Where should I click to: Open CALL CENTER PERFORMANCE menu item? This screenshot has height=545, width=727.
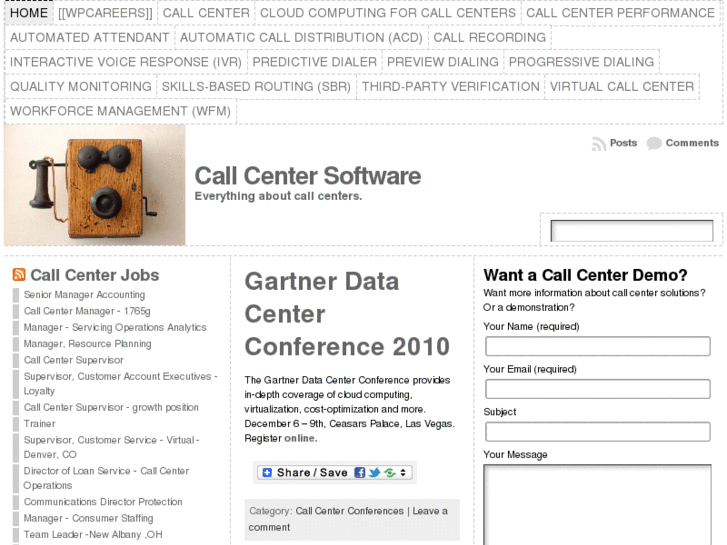pyautogui.click(x=620, y=13)
